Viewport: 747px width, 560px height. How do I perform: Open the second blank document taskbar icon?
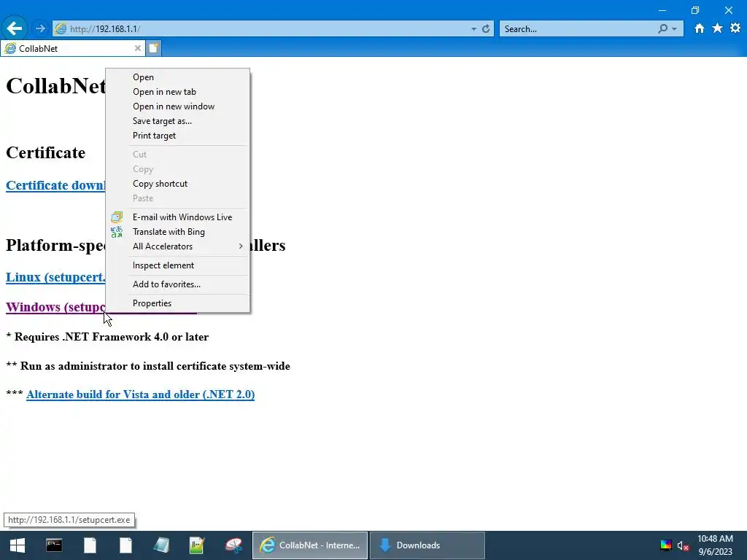(125, 545)
